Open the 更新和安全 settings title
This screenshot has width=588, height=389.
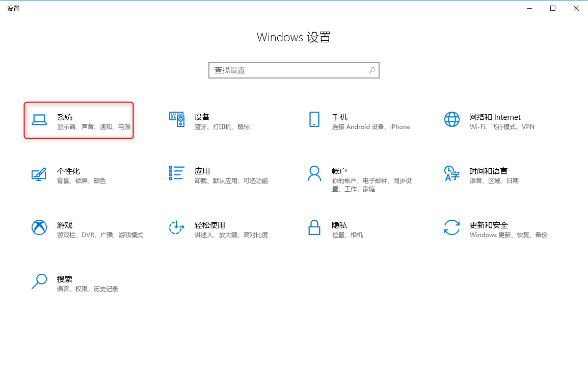coord(489,225)
